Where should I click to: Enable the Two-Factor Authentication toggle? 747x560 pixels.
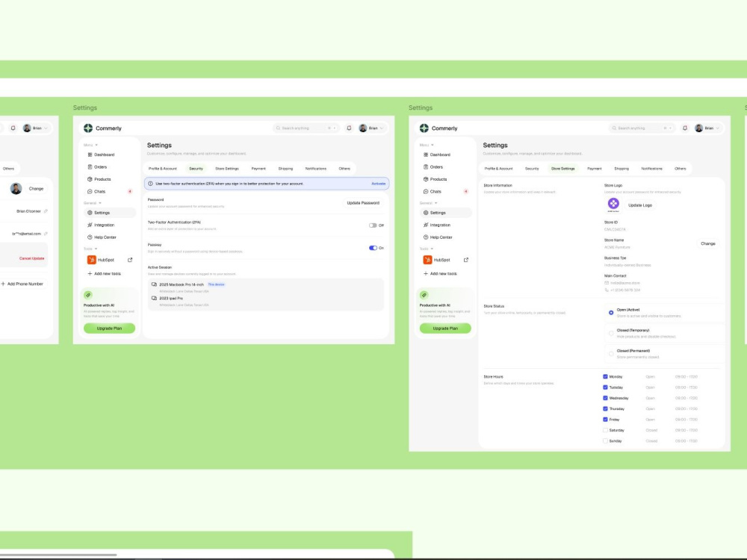coord(373,225)
